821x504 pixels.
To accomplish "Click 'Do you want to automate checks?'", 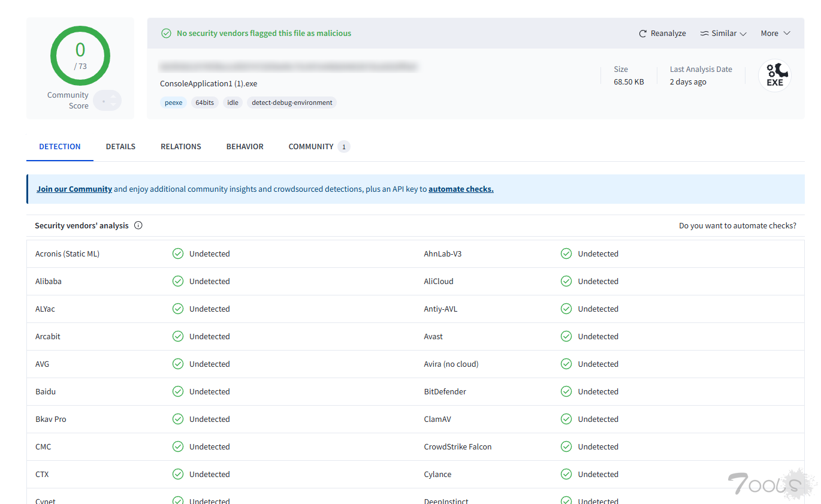I will (x=738, y=226).
